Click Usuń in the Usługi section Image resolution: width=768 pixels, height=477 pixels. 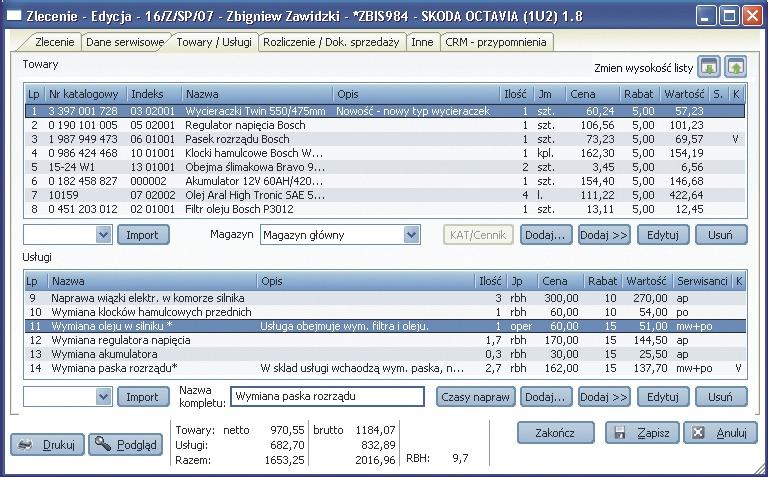721,397
